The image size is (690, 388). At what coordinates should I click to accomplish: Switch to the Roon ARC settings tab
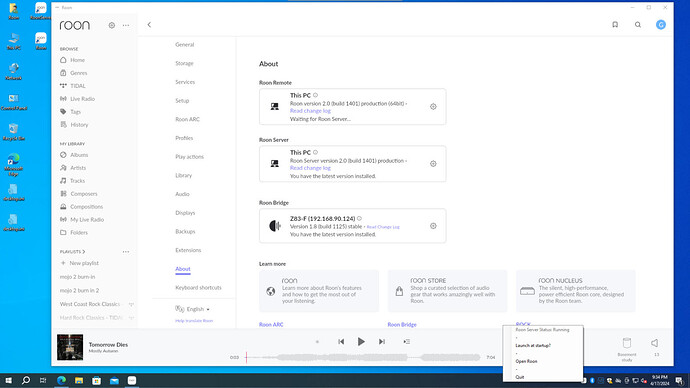pos(187,119)
